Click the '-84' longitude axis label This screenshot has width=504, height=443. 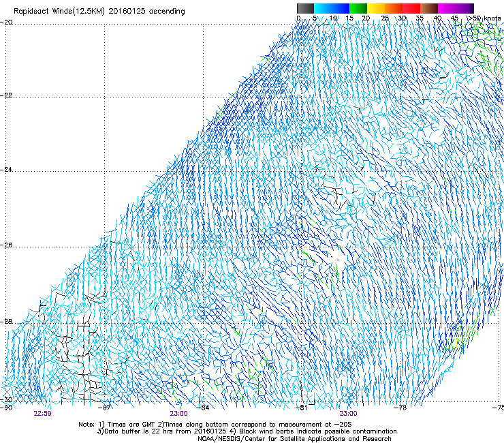203,408
